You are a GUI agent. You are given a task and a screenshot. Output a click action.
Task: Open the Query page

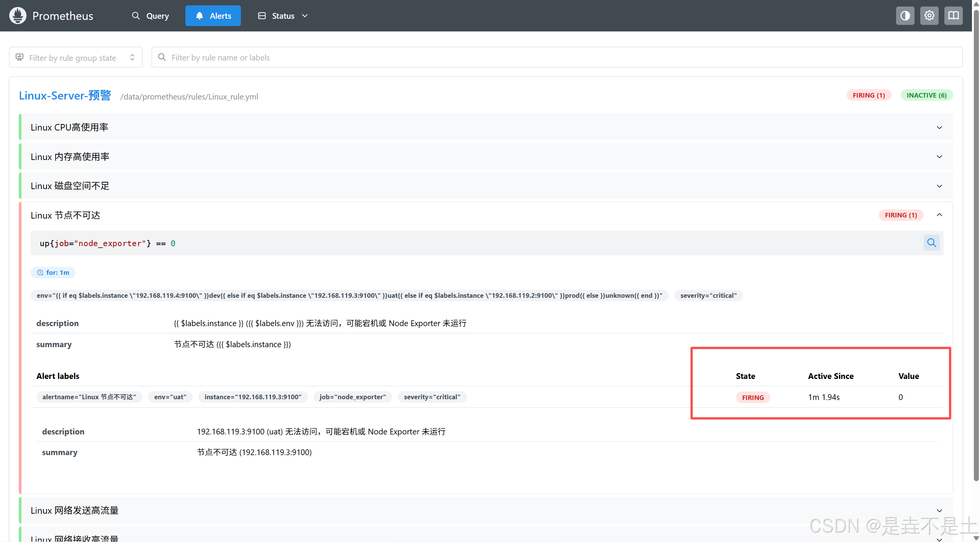151,16
